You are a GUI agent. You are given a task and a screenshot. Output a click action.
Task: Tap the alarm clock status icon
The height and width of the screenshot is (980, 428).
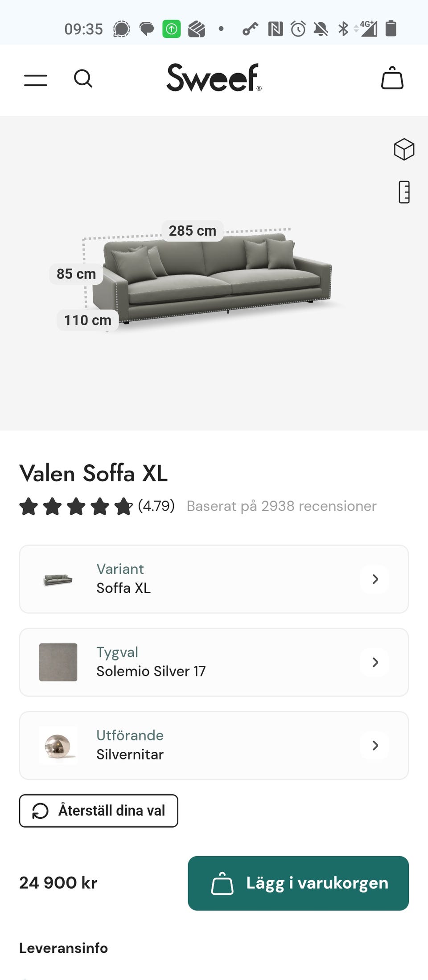(x=298, y=29)
